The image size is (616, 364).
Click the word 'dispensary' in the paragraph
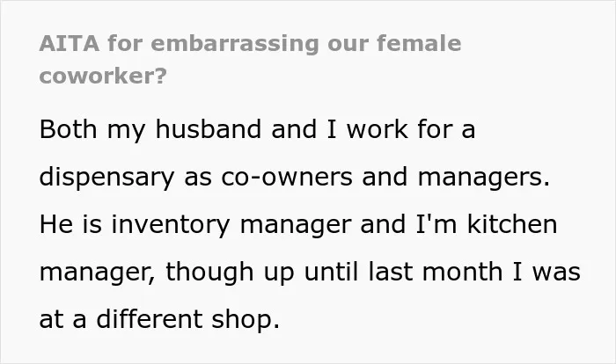[106, 178]
